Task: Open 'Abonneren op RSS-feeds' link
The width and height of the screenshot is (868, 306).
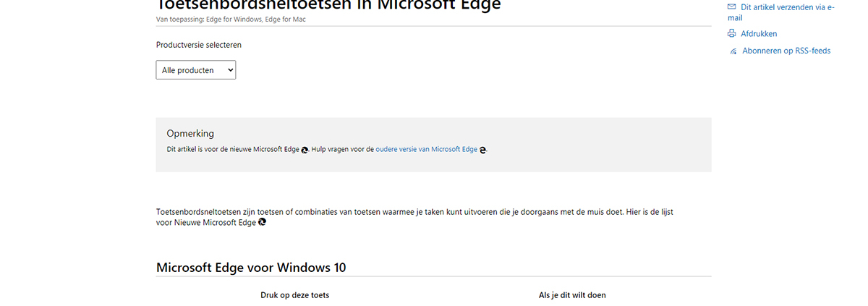Action: point(786,51)
